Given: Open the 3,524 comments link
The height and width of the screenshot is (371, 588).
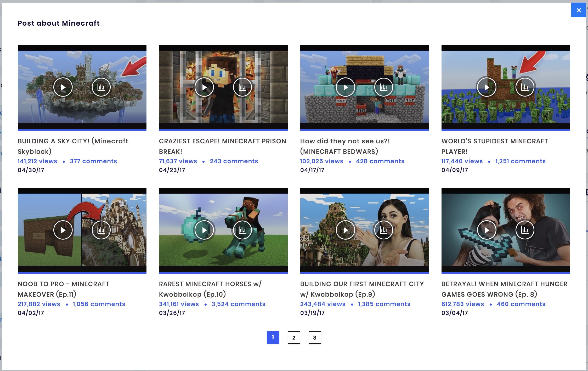Looking at the screenshot, I should pos(239,304).
